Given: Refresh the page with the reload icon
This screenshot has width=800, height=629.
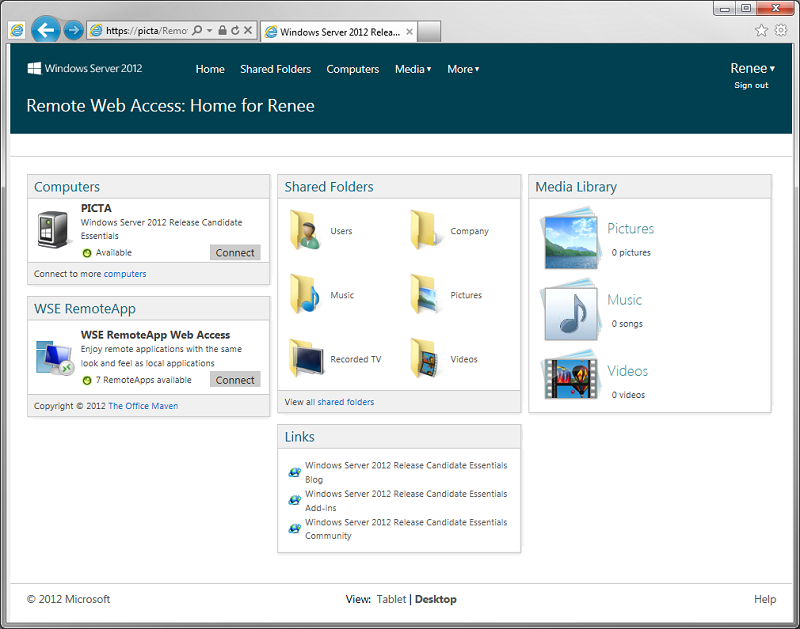Looking at the screenshot, I should [235, 31].
